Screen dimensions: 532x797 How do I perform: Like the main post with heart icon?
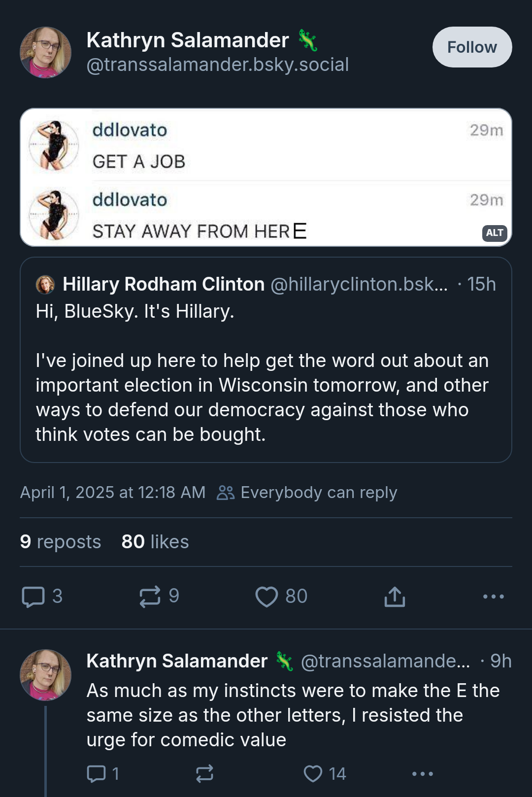(266, 597)
